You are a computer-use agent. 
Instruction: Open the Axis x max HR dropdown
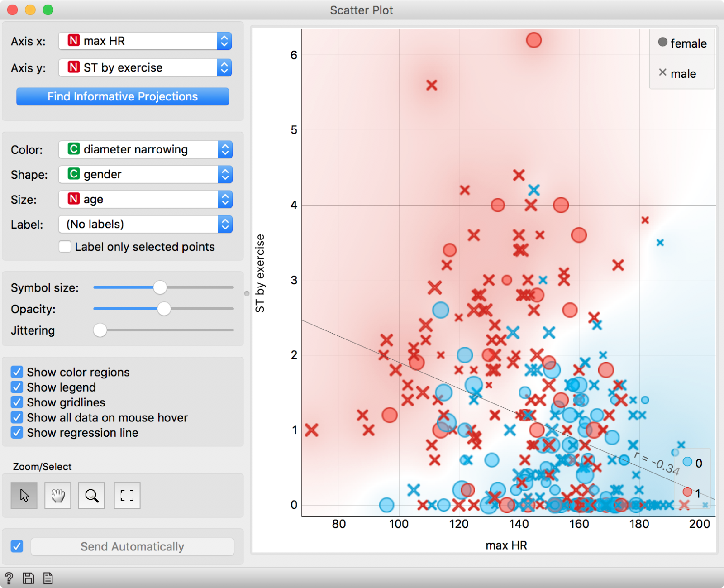pyautogui.click(x=145, y=41)
